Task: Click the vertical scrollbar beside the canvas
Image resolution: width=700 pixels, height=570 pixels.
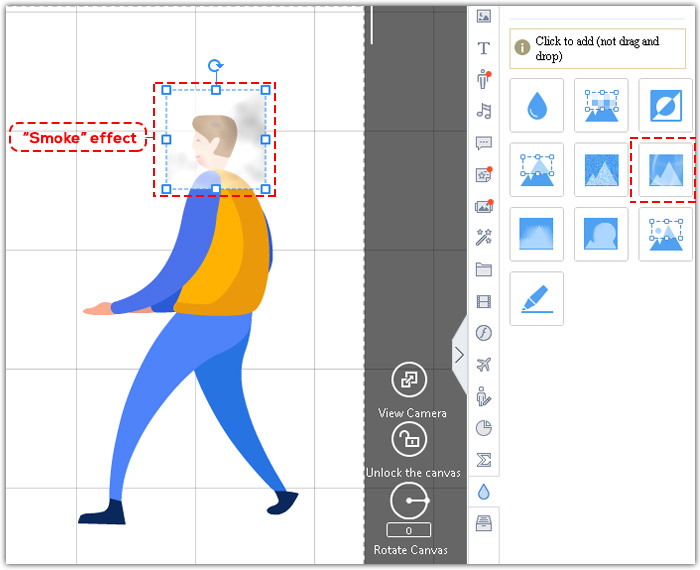Action: [x=371, y=25]
